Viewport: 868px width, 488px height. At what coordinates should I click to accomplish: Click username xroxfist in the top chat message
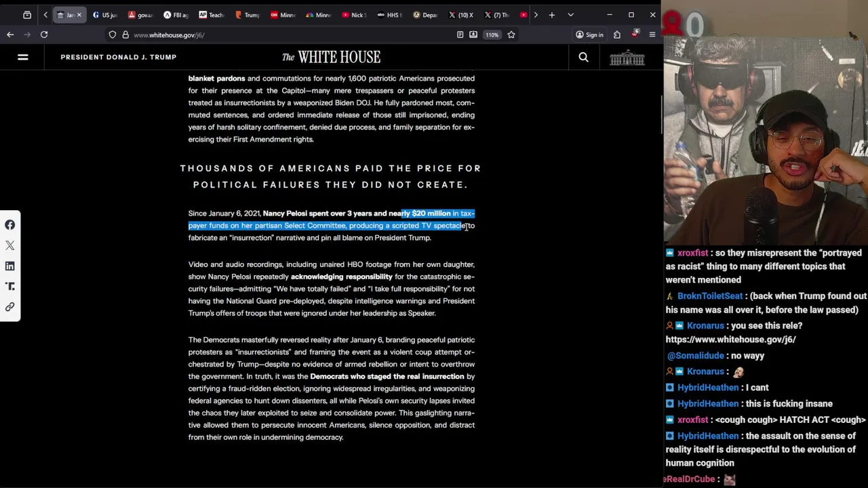[x=692, y=253]
